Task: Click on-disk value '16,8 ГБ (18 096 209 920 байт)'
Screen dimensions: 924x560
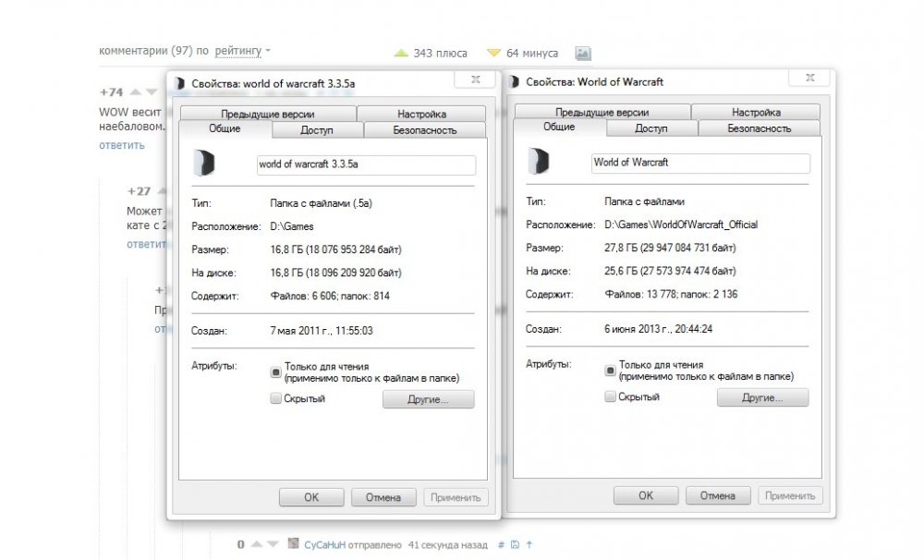Action: (x=336, y=273)
